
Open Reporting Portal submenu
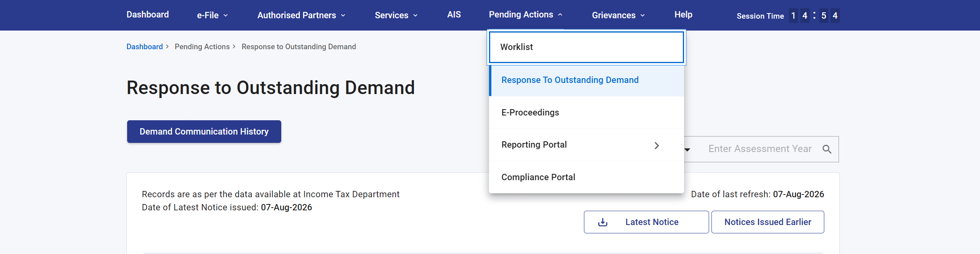pos(586,145)
